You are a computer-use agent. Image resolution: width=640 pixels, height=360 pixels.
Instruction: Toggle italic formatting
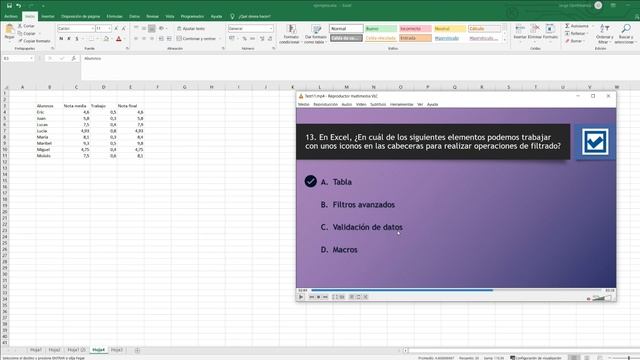[69, 39]
